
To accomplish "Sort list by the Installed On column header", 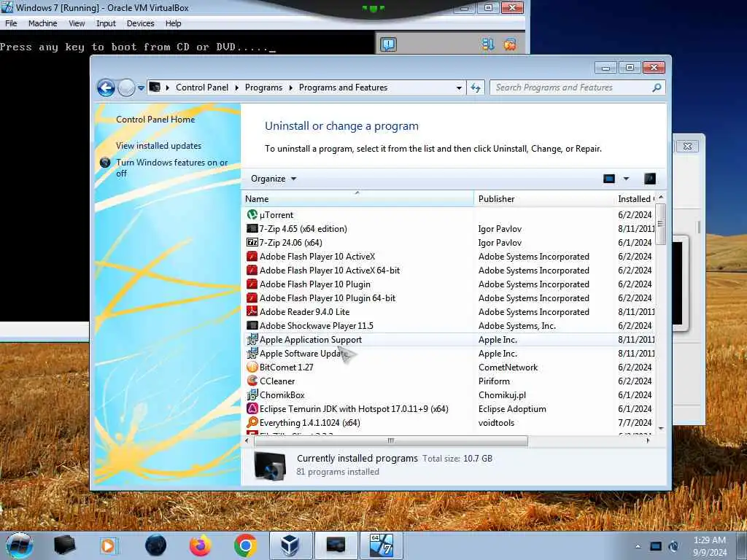I will pos(635,199).
